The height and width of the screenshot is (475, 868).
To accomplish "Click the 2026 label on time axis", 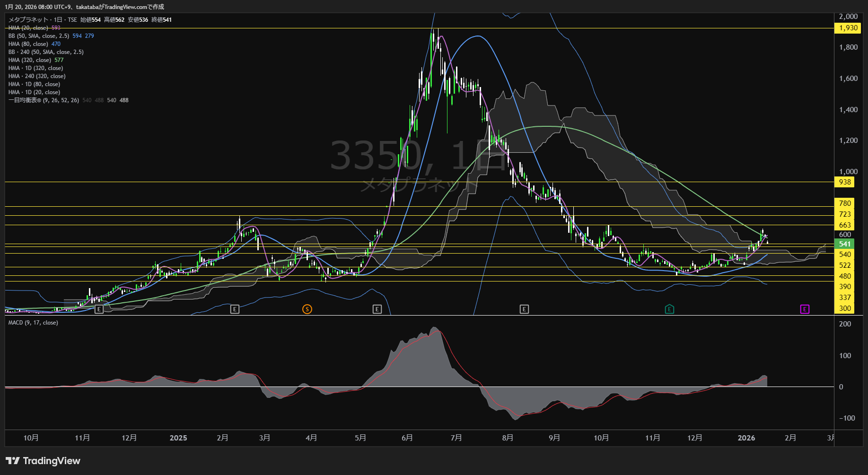I will tap(746, 438).
